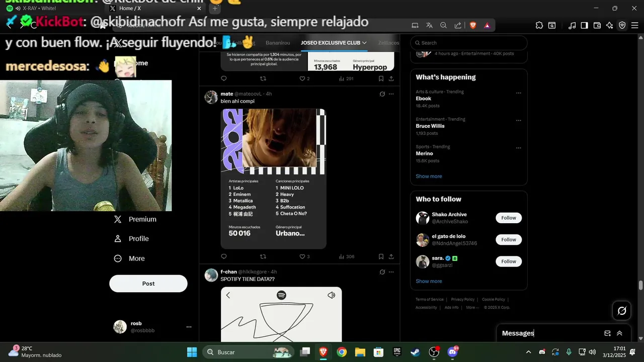
Task: Open more options on mate's post
Action: [391, 94]
